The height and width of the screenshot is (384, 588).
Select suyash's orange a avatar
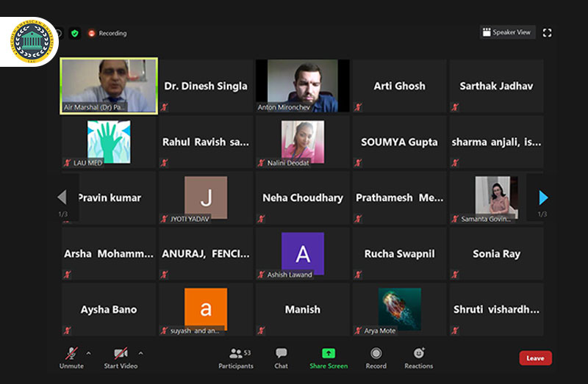point(206,309)
